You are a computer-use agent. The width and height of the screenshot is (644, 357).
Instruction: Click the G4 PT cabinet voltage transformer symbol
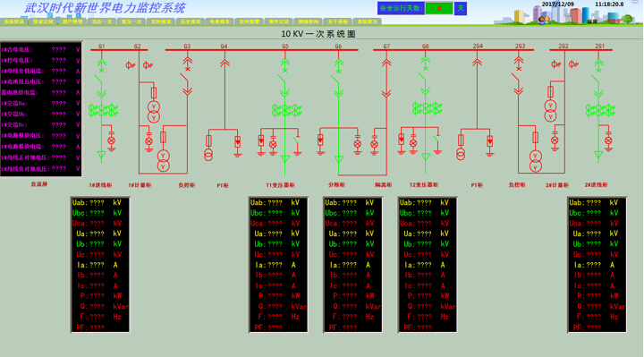208,155
